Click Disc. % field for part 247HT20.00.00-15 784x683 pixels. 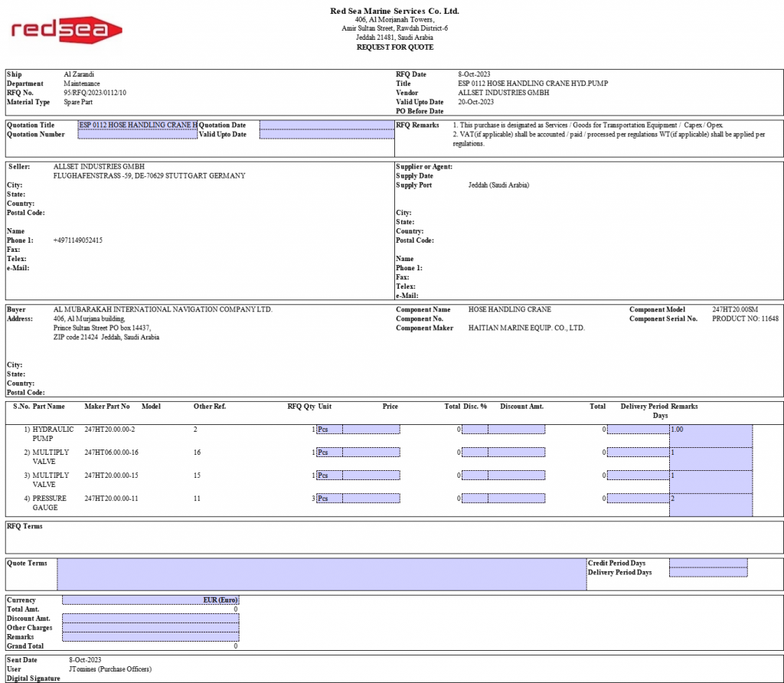(x=475, y=475)
